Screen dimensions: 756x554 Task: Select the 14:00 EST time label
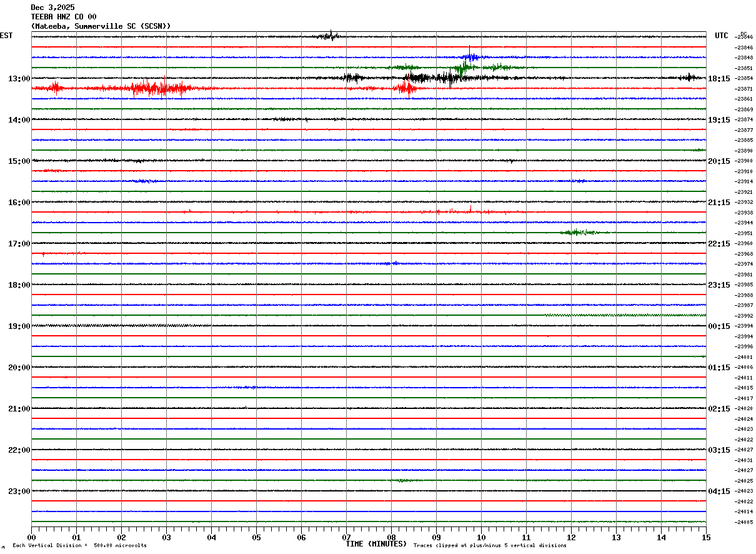click(19, 120)
